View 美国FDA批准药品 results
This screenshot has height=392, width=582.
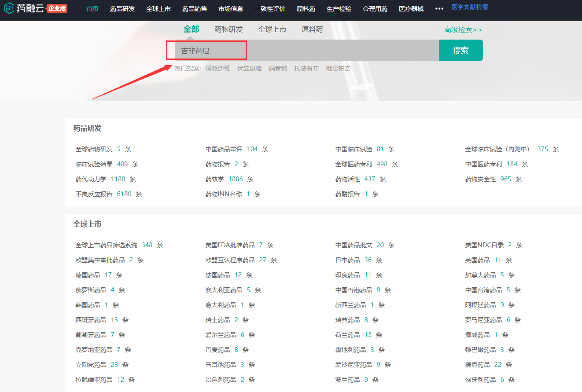[230, 245]
